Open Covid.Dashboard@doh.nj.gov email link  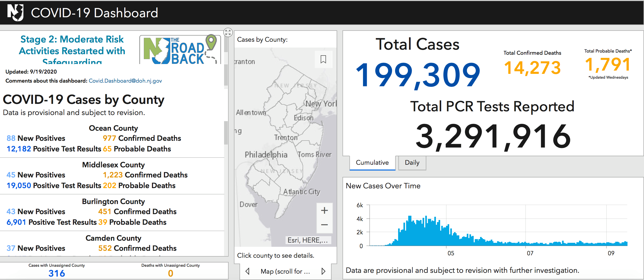(x=125, y=81)
